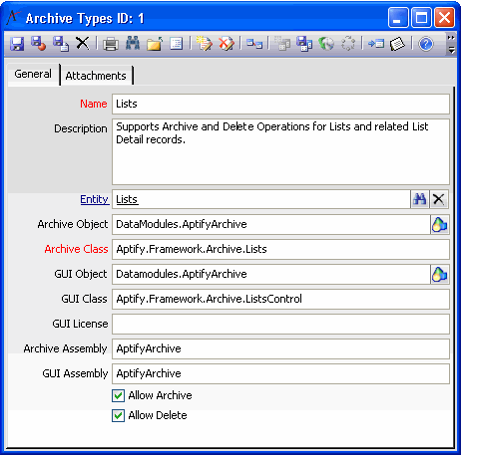Click the blue arrow into window icon
The image size is (499, 475).
376,44
